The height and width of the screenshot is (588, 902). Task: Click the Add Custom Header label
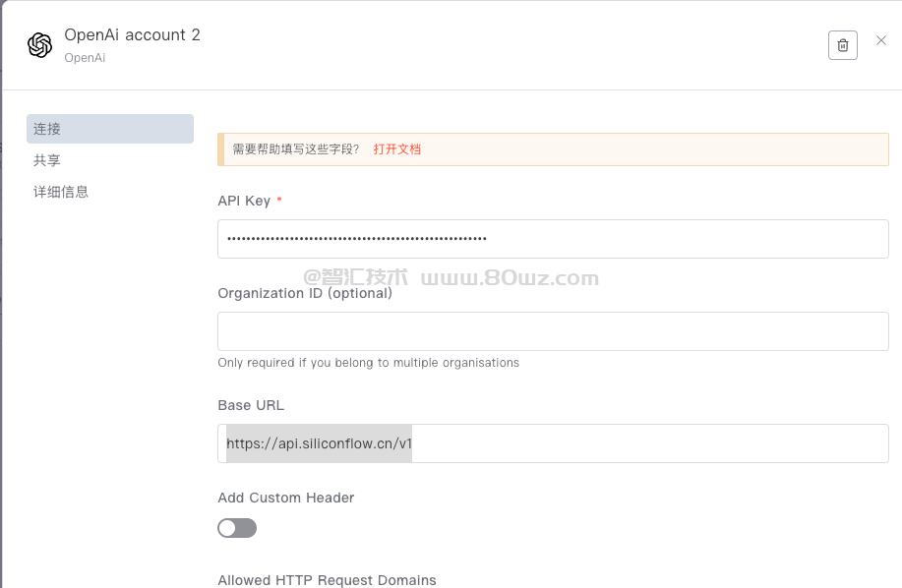coord(286,498)
